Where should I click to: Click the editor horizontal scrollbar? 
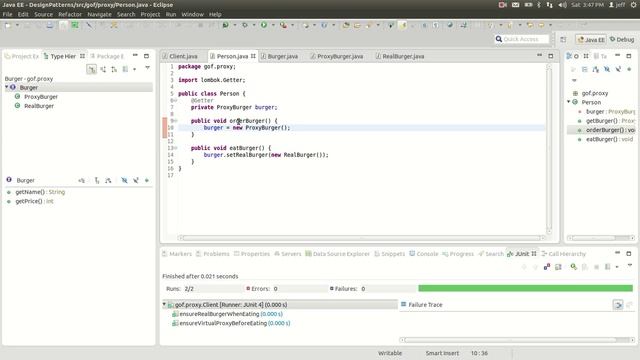(x=361, y=238)
